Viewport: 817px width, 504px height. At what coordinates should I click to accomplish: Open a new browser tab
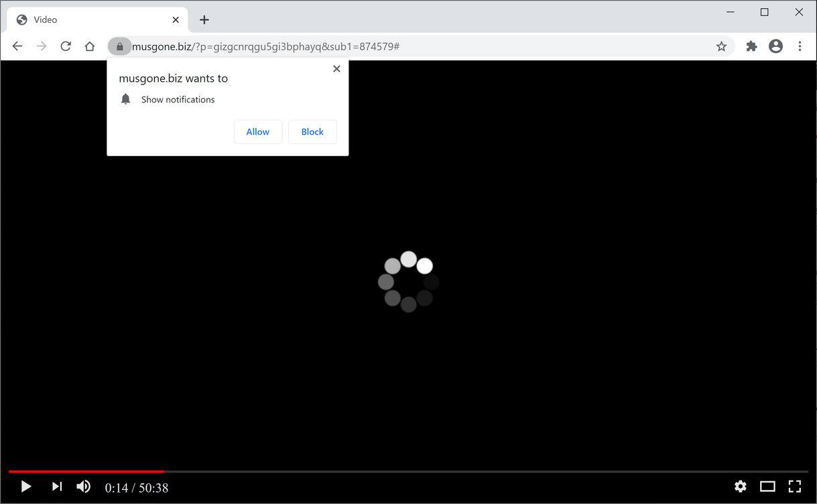pyautogui.click(x=204, y=20)
